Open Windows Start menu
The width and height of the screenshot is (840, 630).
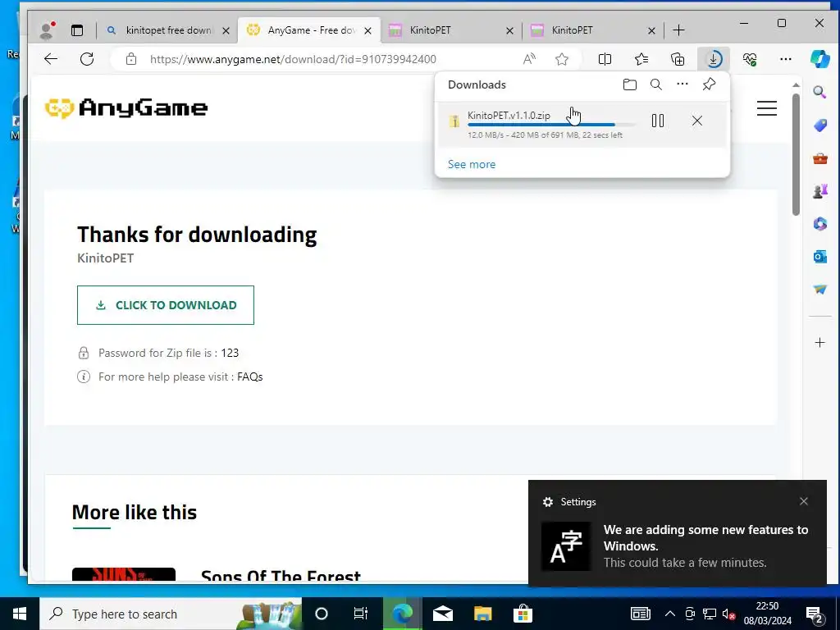click(20, 614)
